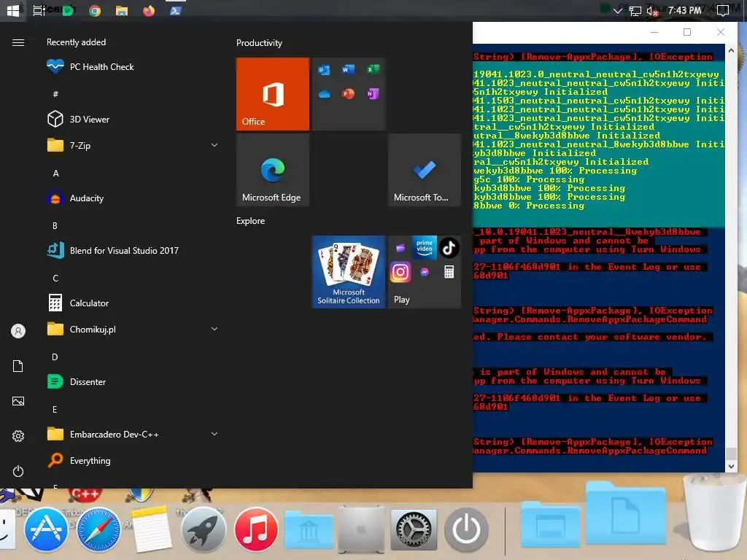Open the Office tile

pos(273,94)
